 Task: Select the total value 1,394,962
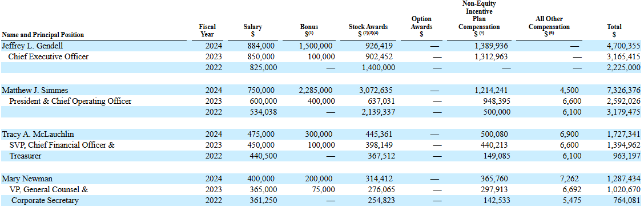tap(623, 145)
